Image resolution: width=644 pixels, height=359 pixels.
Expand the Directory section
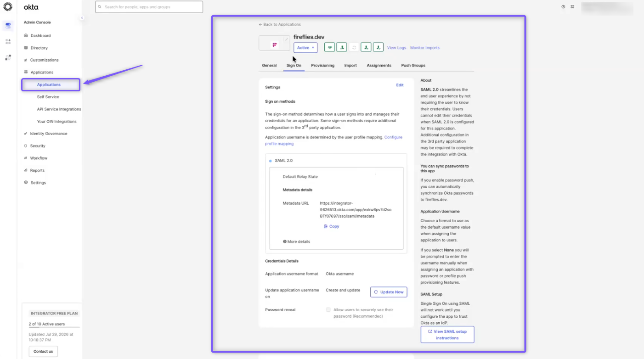pyautogui.click(x=39, y=48)
